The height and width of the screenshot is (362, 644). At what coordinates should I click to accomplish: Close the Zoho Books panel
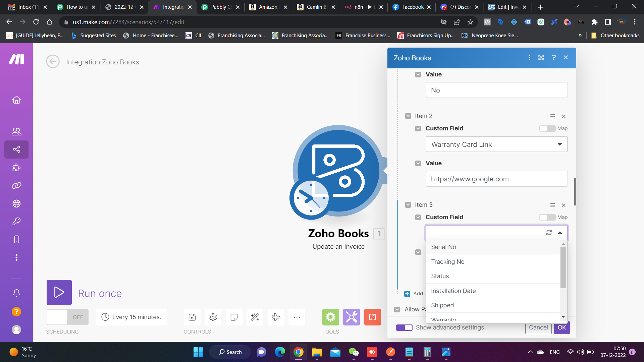566,58
